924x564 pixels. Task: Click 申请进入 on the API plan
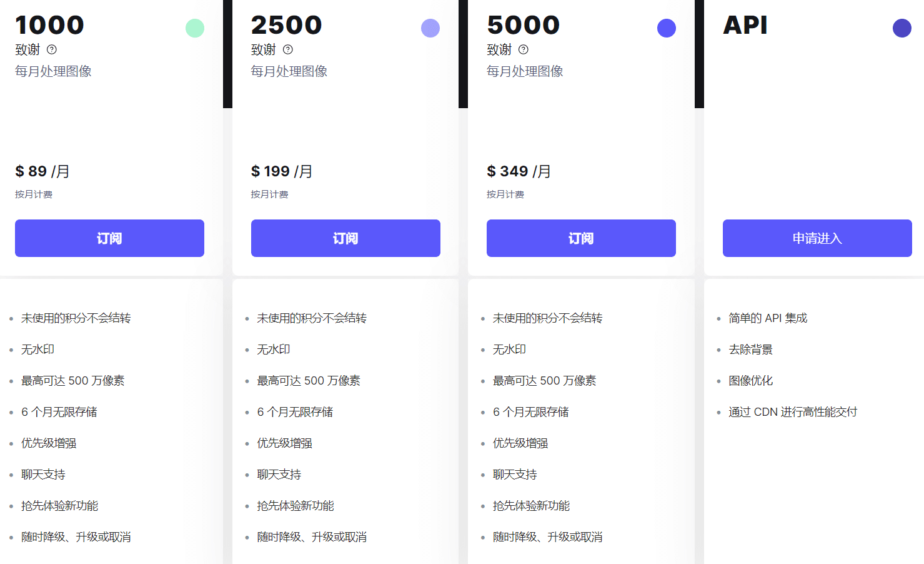[x=817, y=238]
